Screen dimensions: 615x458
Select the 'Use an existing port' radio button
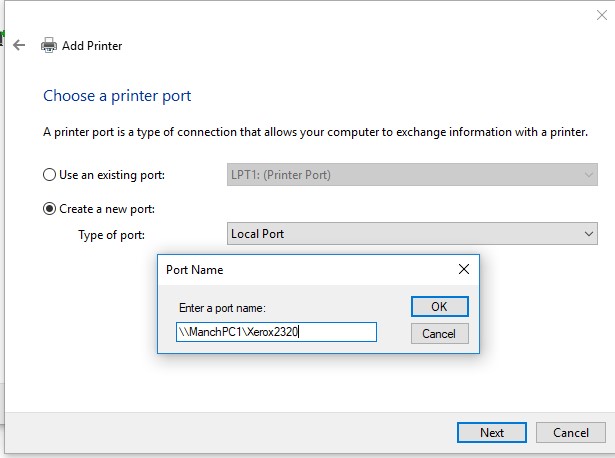click(50, 175)
